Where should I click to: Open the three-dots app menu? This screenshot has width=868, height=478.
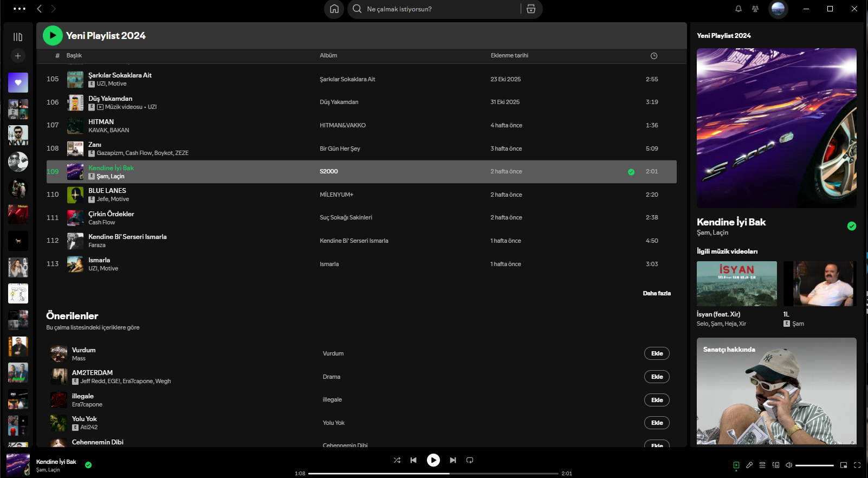[20, 9]
